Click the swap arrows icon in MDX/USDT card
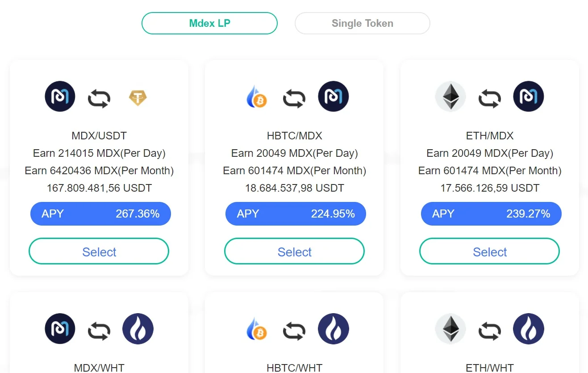This screenshot has height=373, width=588. click(x=99, y=98)
